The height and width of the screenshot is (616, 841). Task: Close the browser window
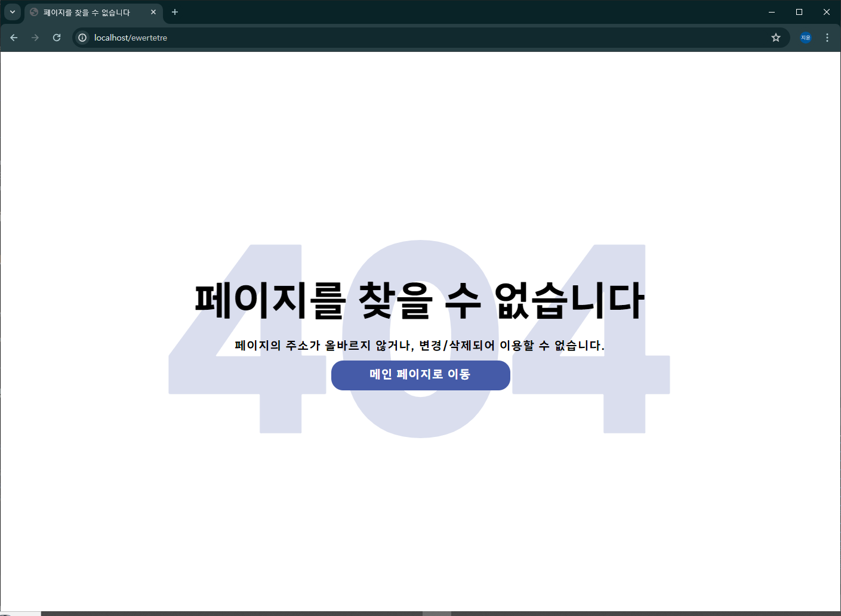tap(827, 12)
